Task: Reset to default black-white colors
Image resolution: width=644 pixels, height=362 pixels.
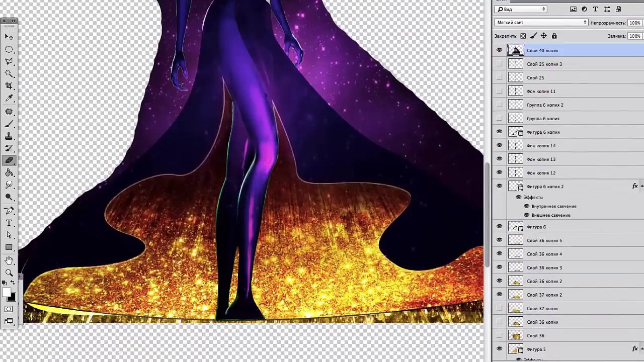Action: pyautogui.click(x=5, y=283)
